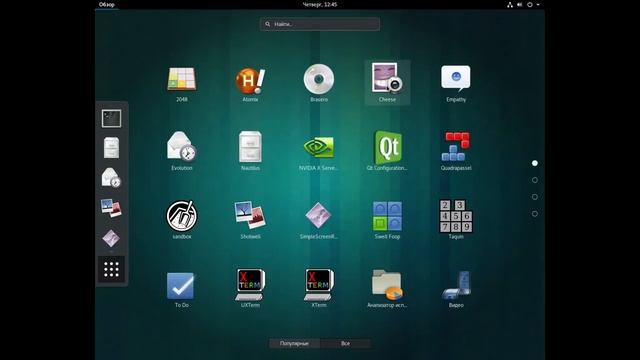Start the Swell Foop game
This screenshot has width=640, height=360.
tap(387, 219)
